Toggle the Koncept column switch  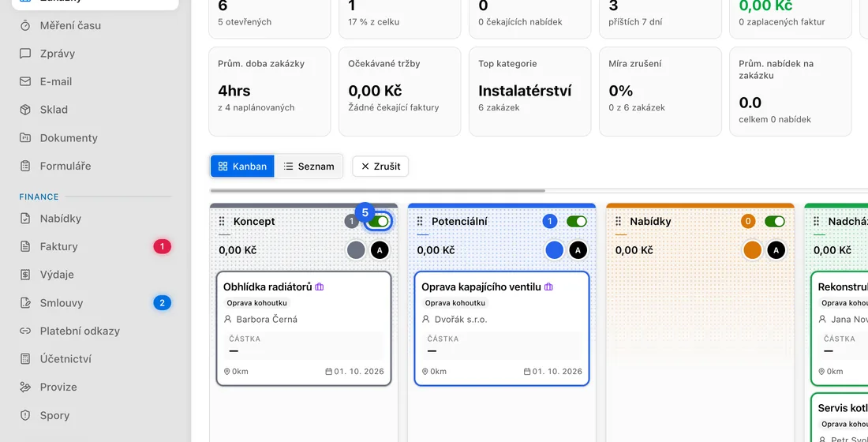tap(378, 222)
